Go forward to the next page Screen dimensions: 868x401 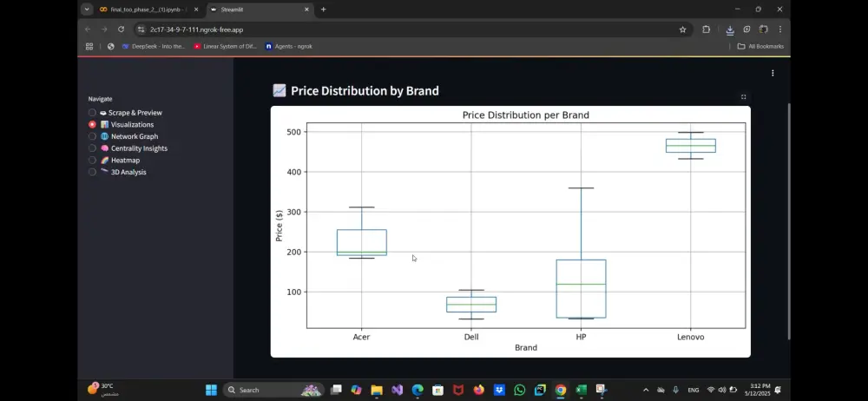coord(104,30)
